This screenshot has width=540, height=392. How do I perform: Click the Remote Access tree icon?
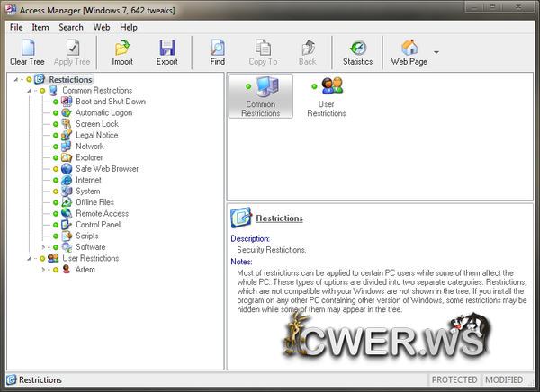[x=67, y=213]
